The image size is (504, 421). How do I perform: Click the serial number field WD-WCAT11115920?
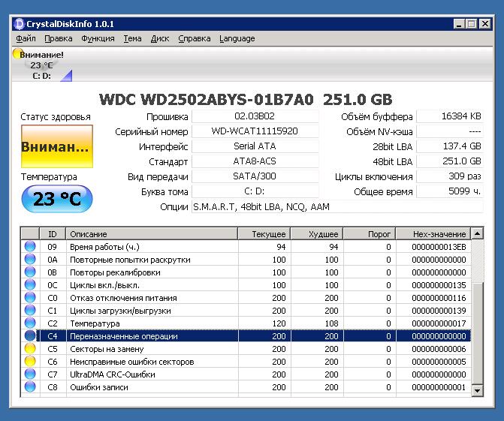tap(255, 131)
